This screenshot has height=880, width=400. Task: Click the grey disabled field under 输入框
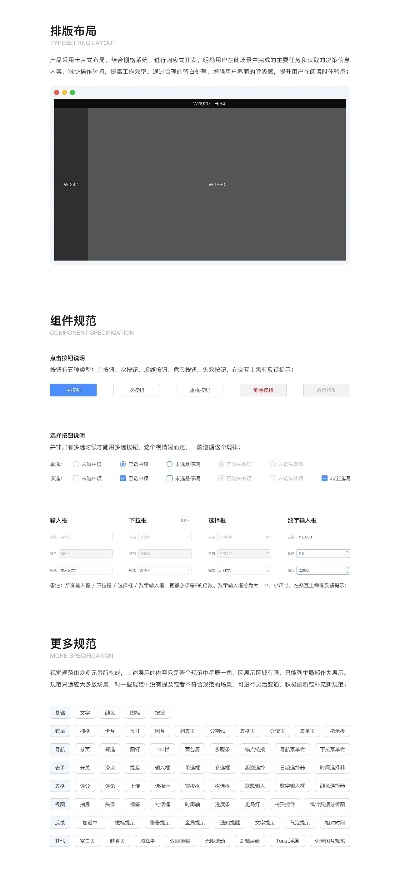86,553
